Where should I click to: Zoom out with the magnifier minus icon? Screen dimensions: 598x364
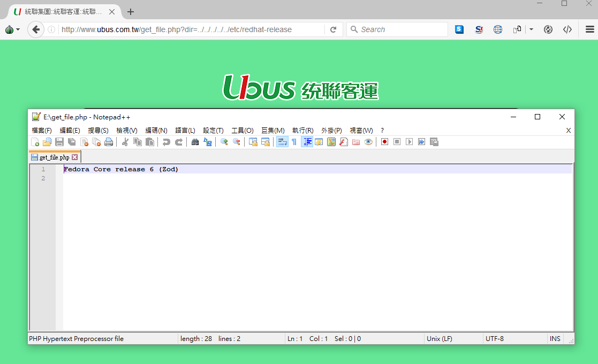(x=237, y=142)
